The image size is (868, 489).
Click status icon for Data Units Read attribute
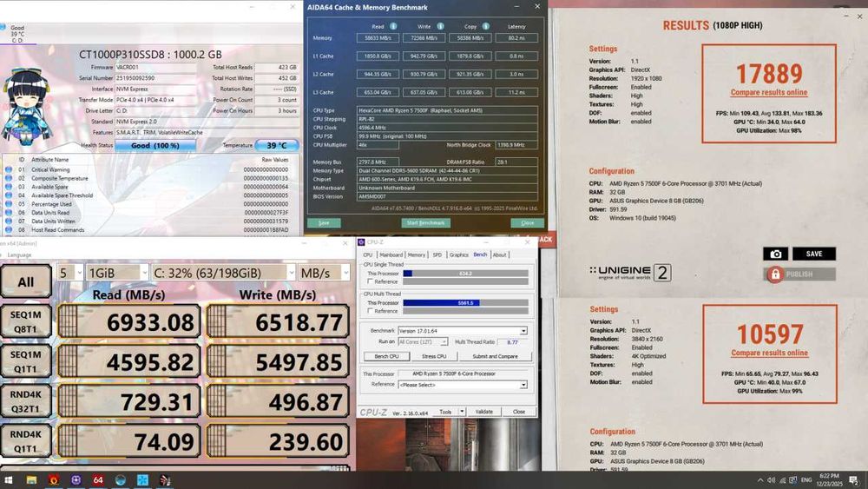pos(9,212)
